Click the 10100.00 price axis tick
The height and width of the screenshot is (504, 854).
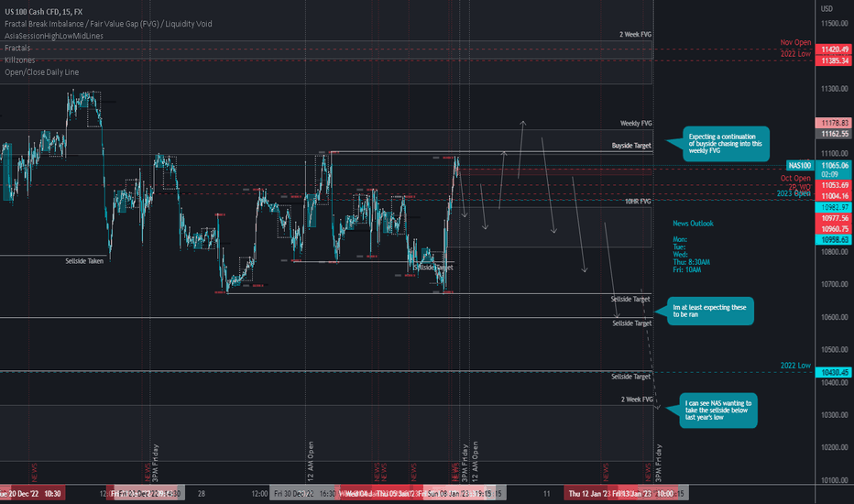835,480
